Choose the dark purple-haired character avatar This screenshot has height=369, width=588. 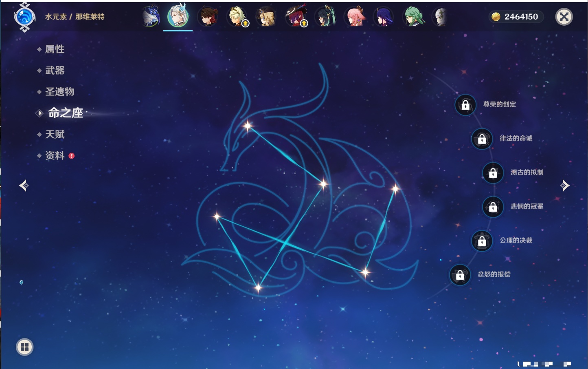tap(384, 17)
